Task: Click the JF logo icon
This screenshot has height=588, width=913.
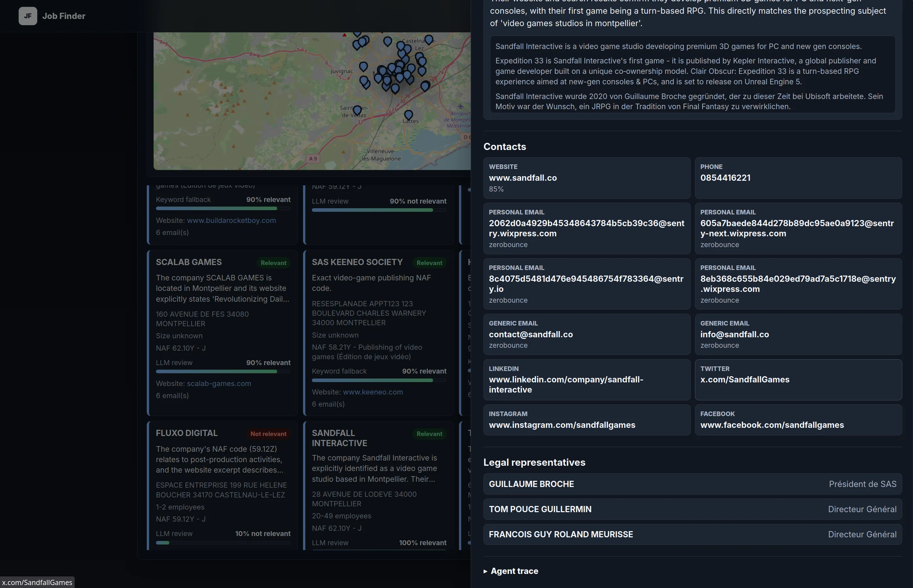Action: coord(28,16)
